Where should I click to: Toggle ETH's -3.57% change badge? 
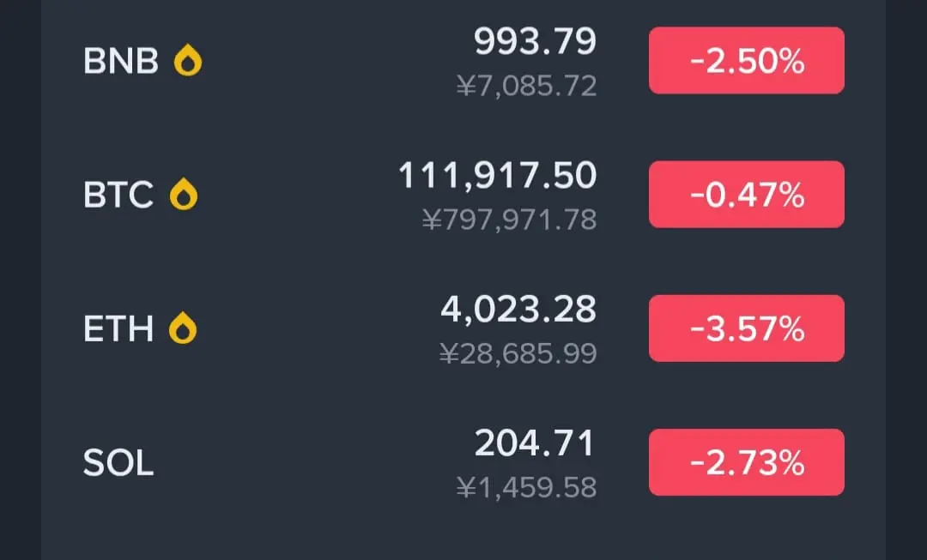coord(746,328)
